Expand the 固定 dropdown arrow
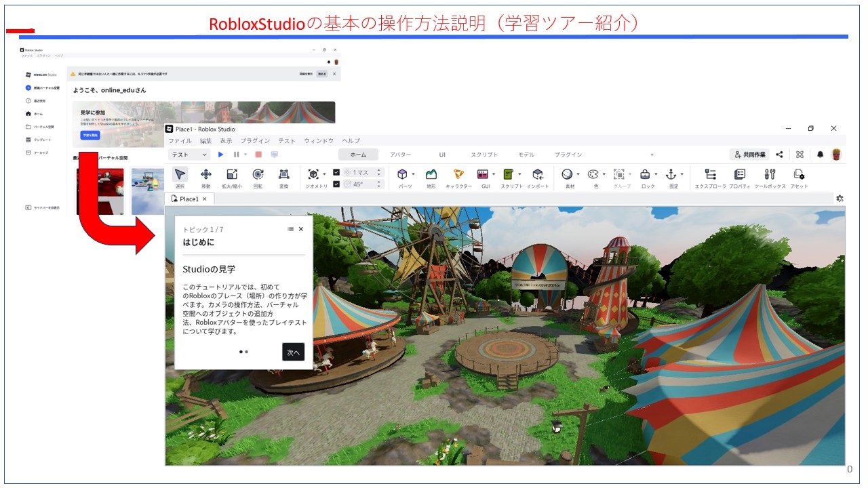Image resolution: width=868 pixels, height=488 pixels. coord(682,174)
